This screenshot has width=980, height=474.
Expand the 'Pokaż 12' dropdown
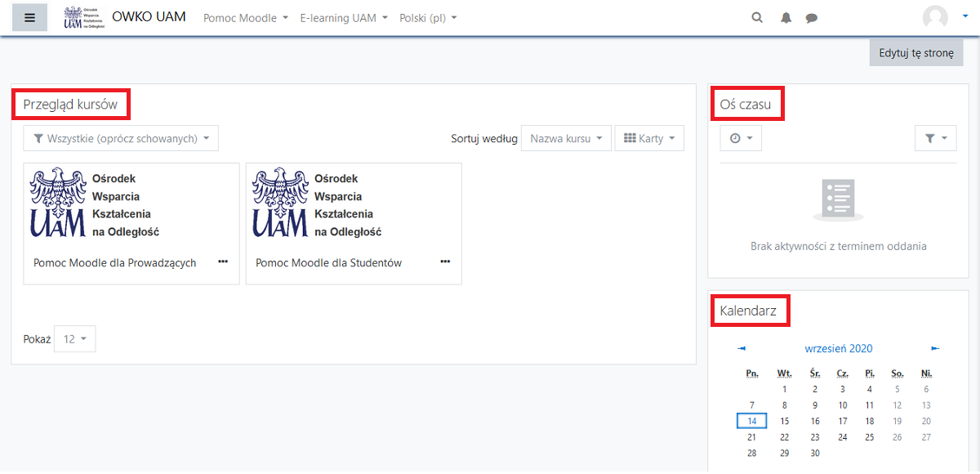point(74,338)
